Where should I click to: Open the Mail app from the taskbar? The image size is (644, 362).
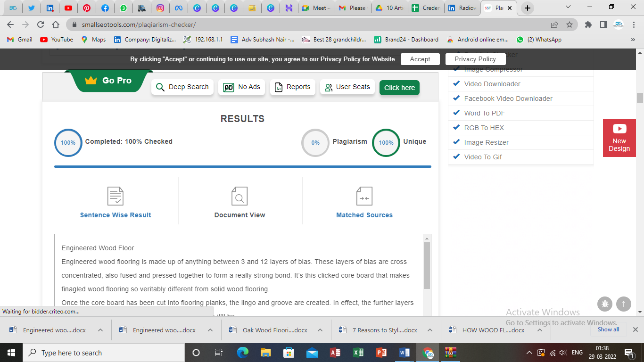pos(312,353)
